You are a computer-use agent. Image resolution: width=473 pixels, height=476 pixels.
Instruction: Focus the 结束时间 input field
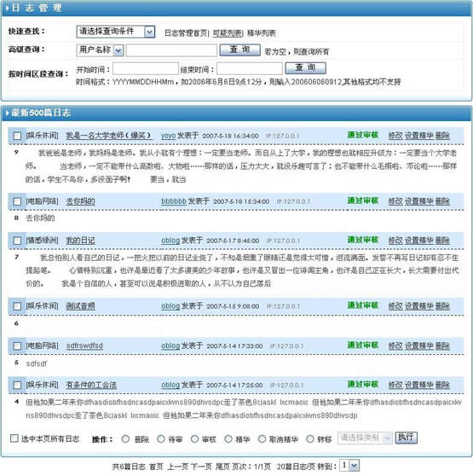pyautogui.click(x=250, y=68)
